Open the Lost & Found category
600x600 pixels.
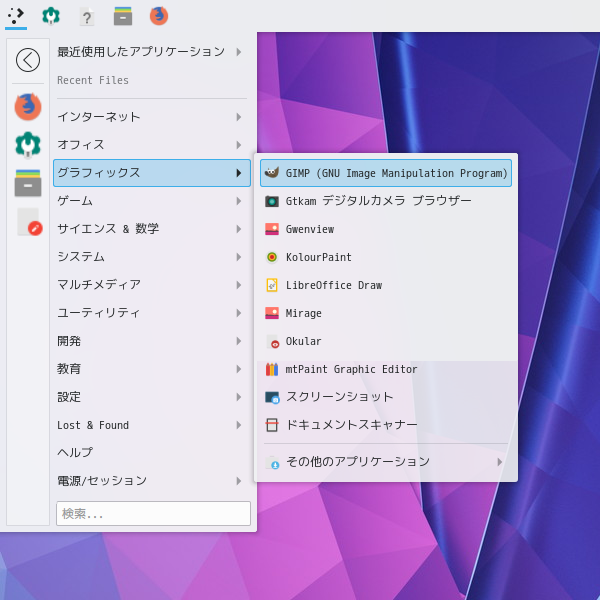pos(152,425)
